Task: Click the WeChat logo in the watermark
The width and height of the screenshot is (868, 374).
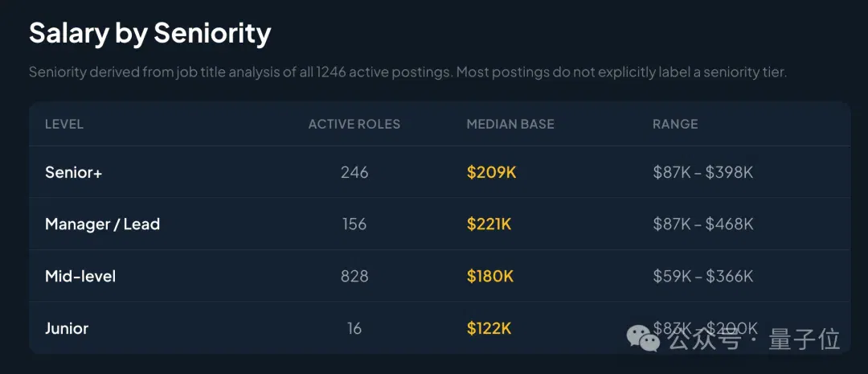Action: [644, 338]
